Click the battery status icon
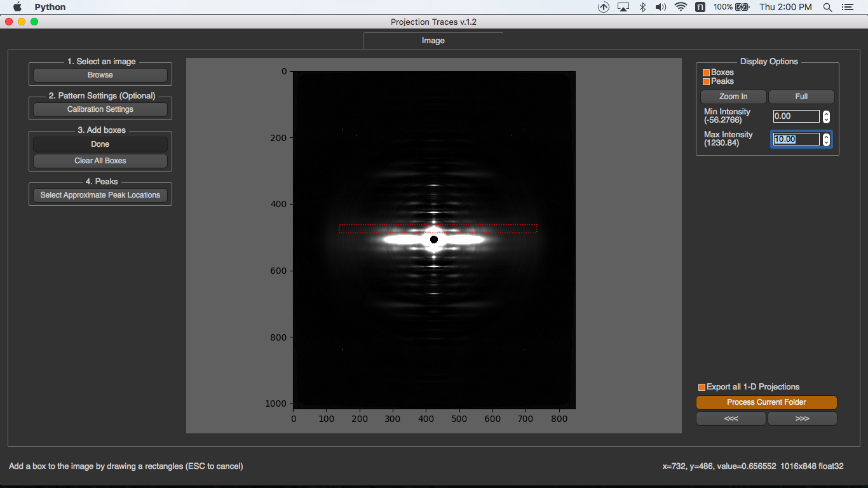The width and height of the screenshot is (868, 488). tap(742, 7)
